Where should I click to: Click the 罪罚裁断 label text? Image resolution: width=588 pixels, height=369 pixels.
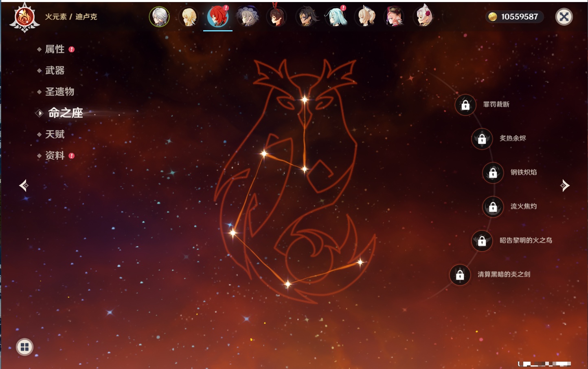tap(496, 104)
